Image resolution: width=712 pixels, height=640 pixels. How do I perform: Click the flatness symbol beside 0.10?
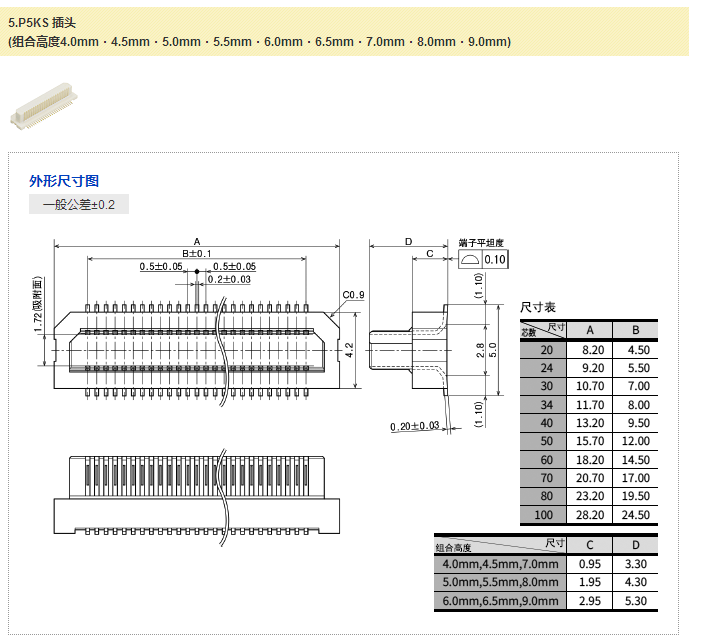(470, 260)
